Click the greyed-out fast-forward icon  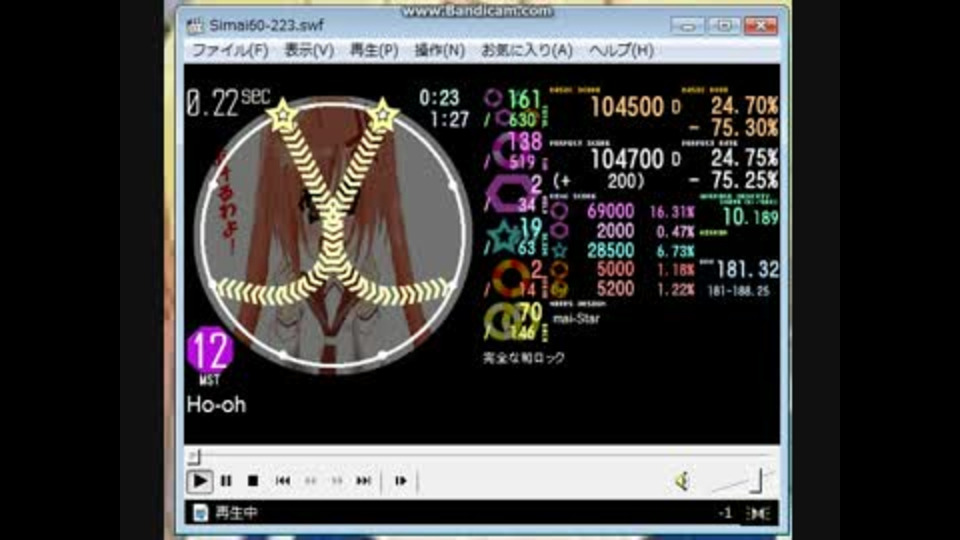(x=336, y=481)
